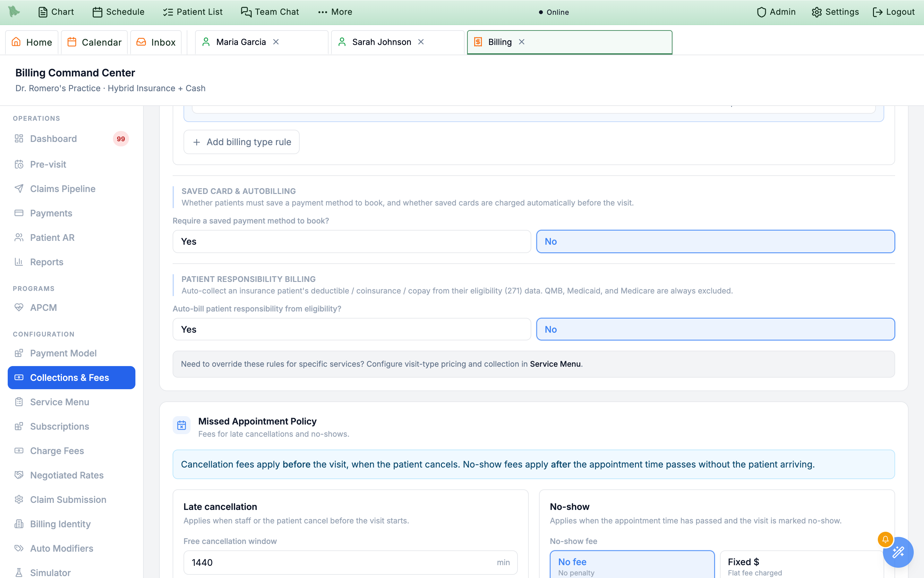Click the Inbox tray icon
This screenshot has width=924, height=578.
point(141,42)
